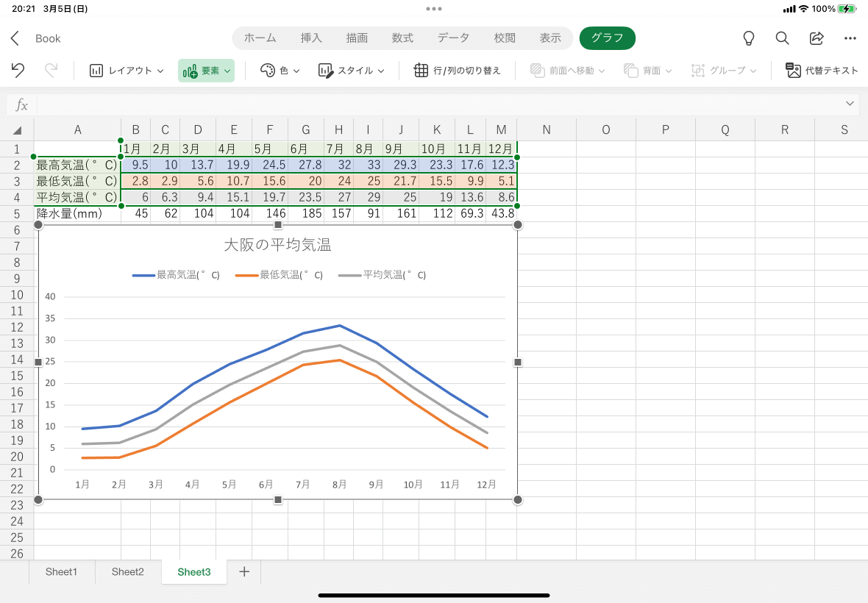Image resolution: width=868 pixels, height=603 pixels.
Task: Expand the スタイル chart style dropdown
Action: (x=352, y=71)
